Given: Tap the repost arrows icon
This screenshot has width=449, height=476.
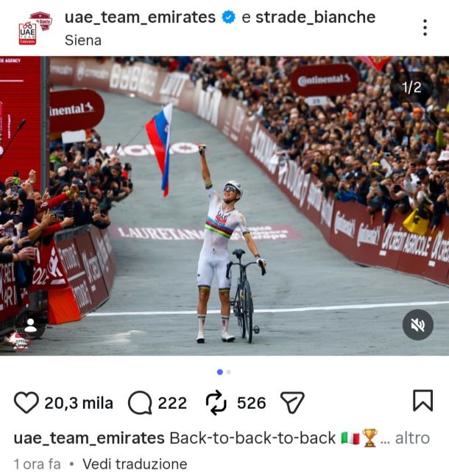Looking at the screenshot, I should [216, 402].
